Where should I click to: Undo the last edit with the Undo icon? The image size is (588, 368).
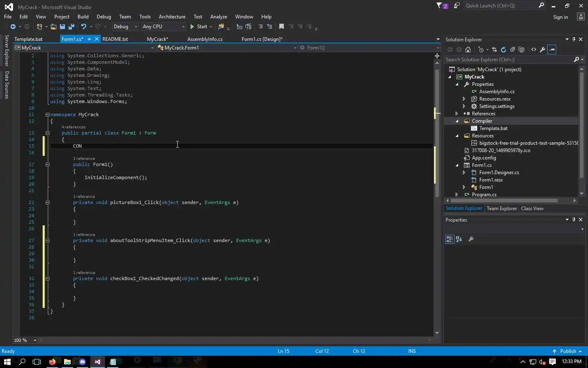tap(83, 27)
